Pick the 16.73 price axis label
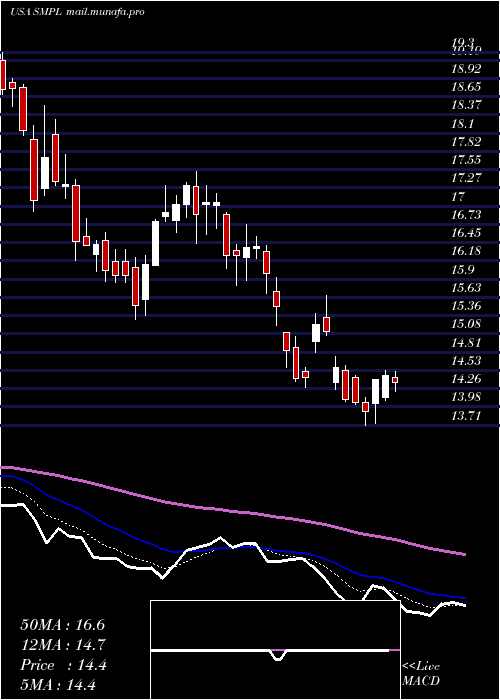500x700 pixels. click(467, 214)
